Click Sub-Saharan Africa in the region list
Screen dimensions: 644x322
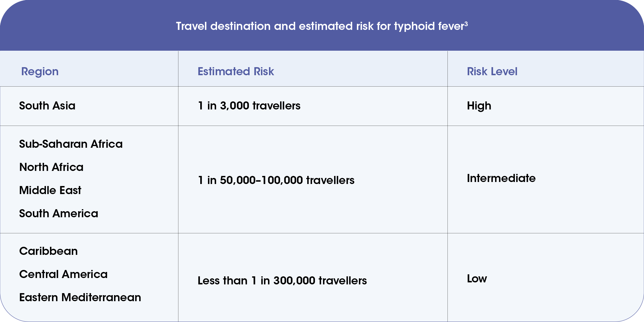pyautogui.click(x=71, y=144)
